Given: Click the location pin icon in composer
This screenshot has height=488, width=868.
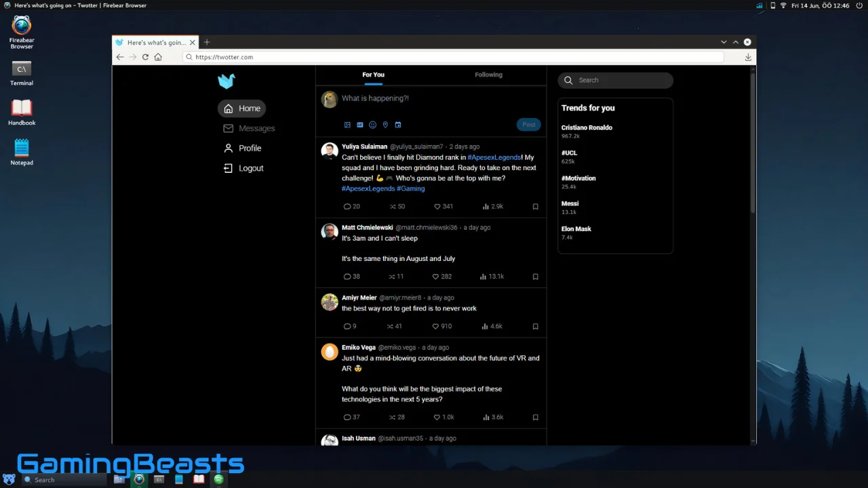Looking at the screenshot, I should (x=385, y=125).
